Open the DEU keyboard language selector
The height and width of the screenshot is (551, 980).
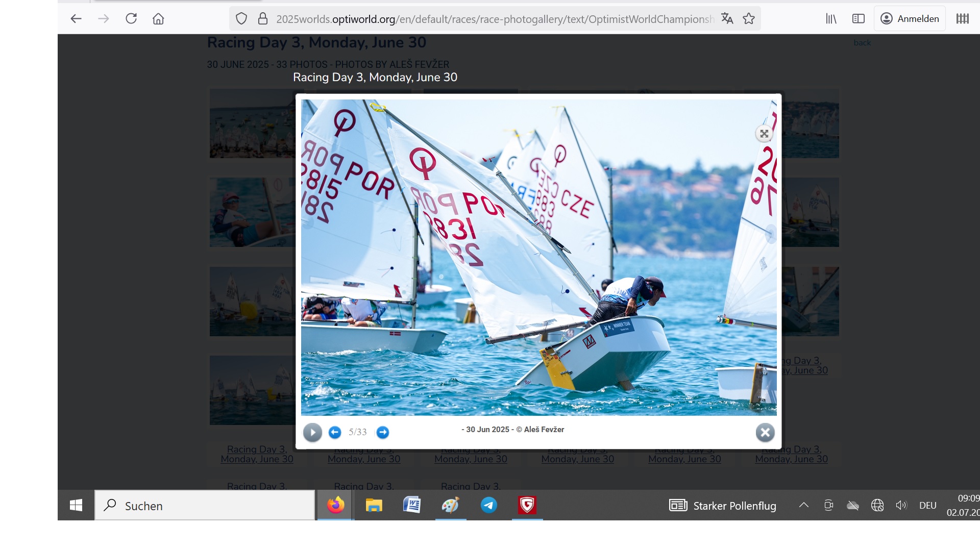point(927,506)
